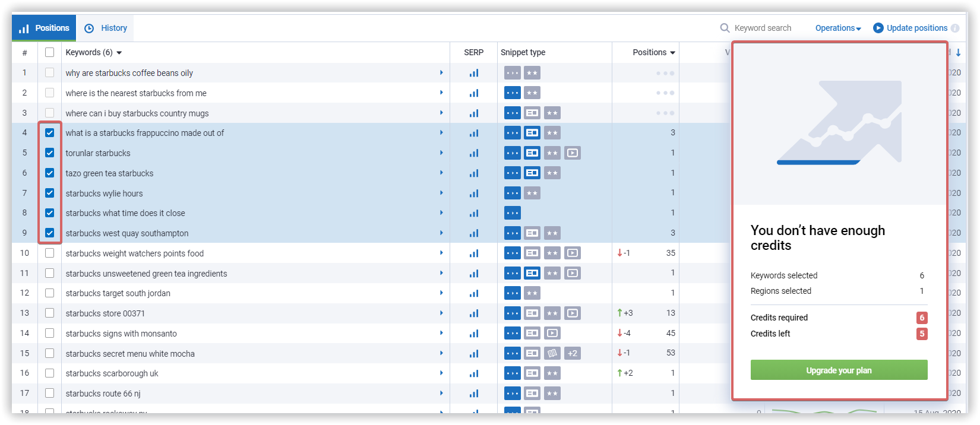Click stars snippet icon for "starbucks target south jordan"
Image resolution: width=980 pixels, height=425 pixels.
coord(532,293)
